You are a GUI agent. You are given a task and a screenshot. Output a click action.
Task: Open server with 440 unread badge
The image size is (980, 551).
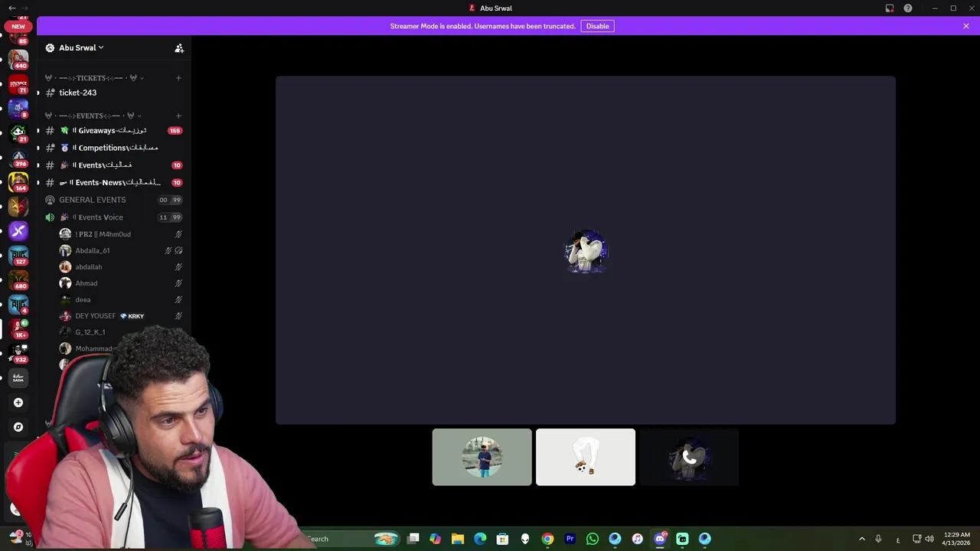coord(18,59)
